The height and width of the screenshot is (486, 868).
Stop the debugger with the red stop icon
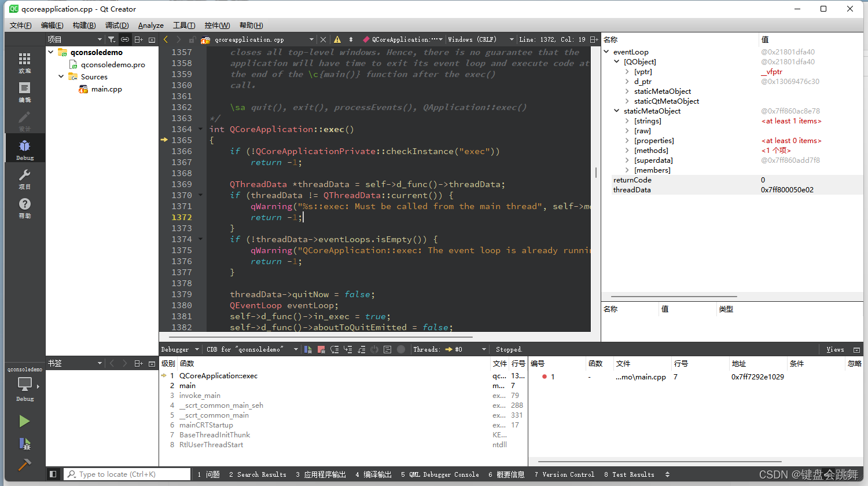[321, 349]
